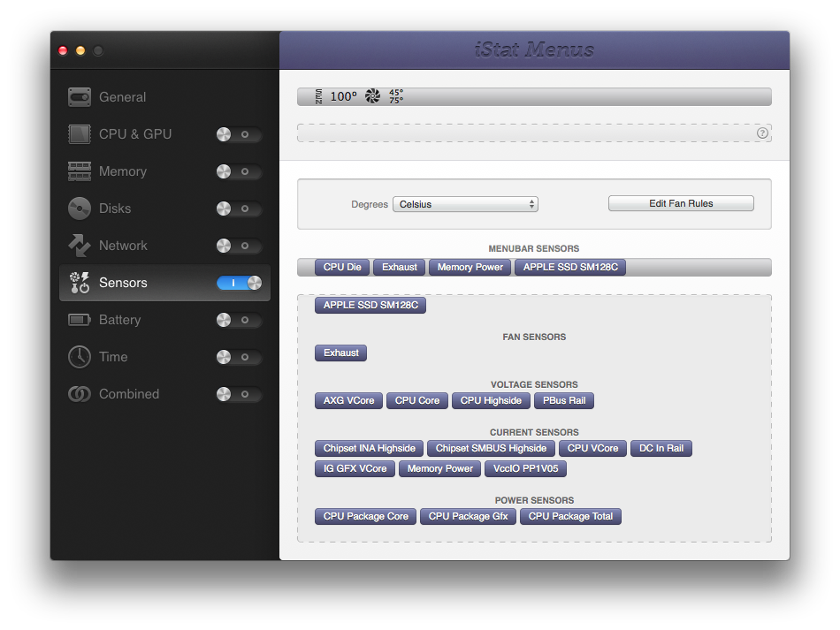The height and width of the screenshot is (630, 840).
Task: Go to the Time section
Action: pos(113,357)
